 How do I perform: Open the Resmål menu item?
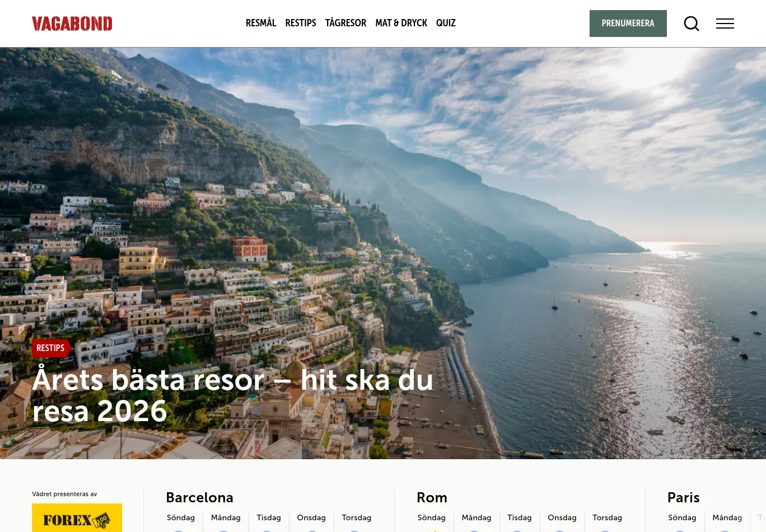point(261,23)
